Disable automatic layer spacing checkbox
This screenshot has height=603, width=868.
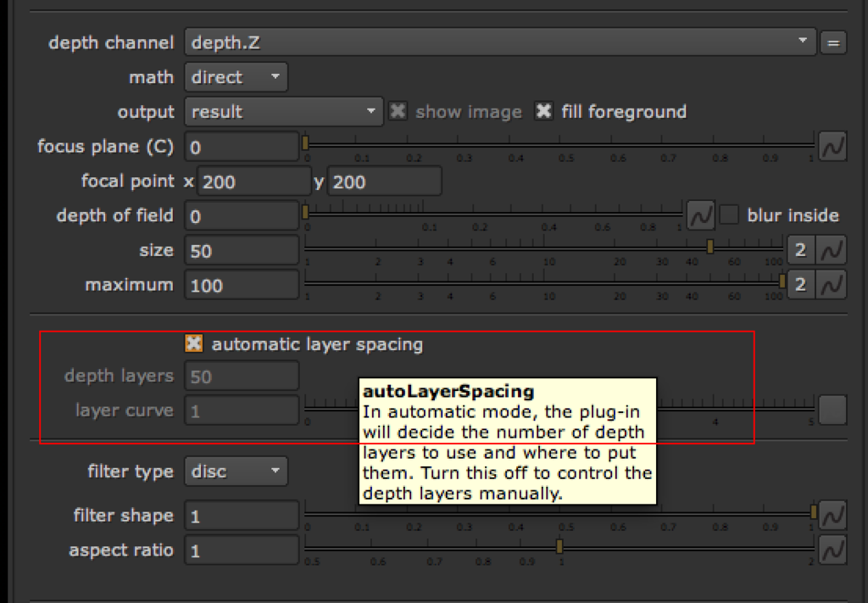tap(194, 343)
